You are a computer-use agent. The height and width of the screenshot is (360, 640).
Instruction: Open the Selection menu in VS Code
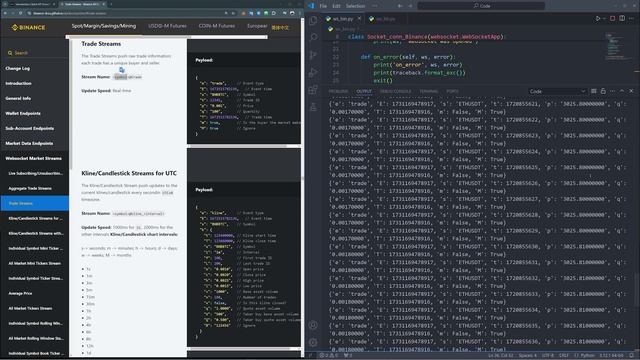click(x=355, y=6)
